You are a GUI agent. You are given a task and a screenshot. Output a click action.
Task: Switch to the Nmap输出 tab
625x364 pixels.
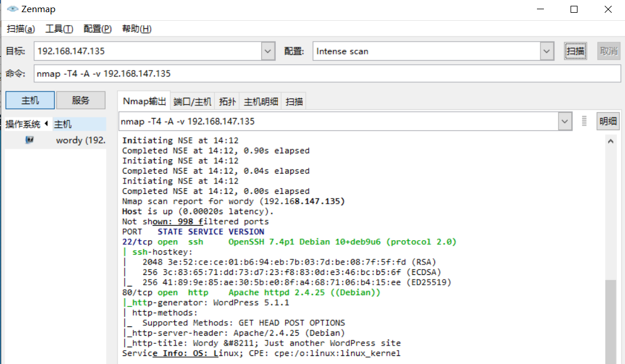(x=144, y=101)
